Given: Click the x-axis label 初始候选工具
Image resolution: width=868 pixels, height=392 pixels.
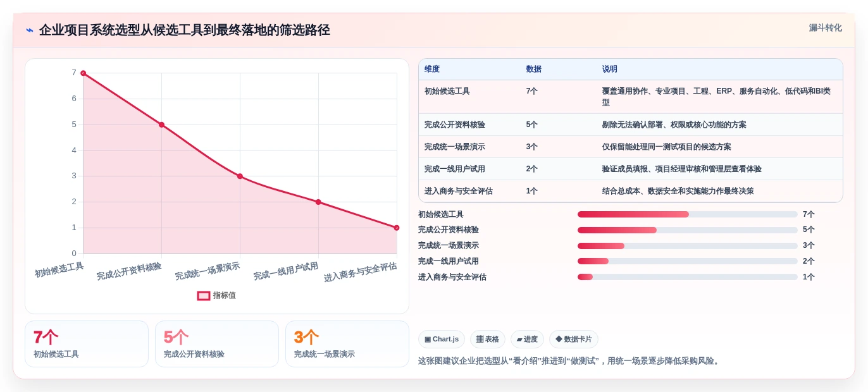Looking at the screenshot, I should tap(59, 270).
